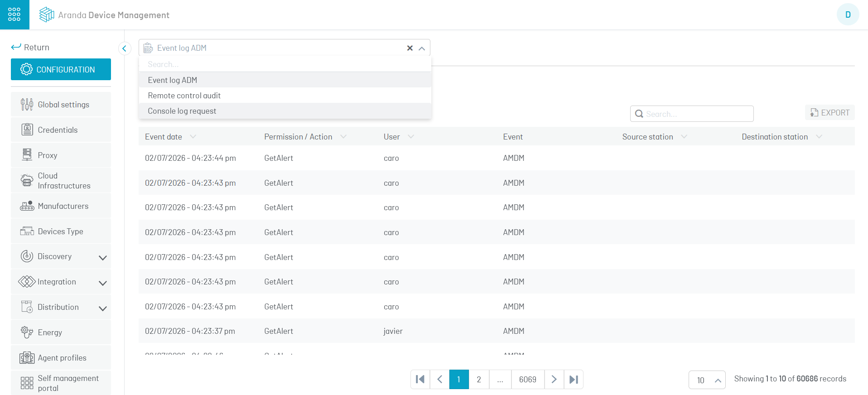Click the Agent profiles icon
The width and height of the screenshot is (868, 395).
tap(27, 358)
